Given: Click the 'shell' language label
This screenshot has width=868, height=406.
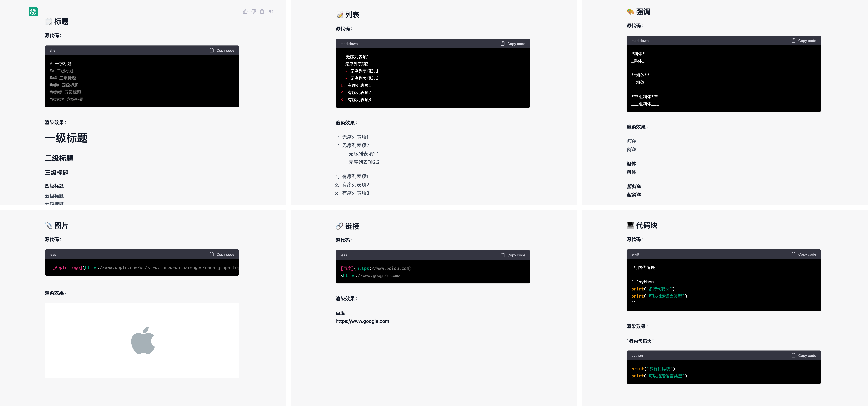Looking at the screenshot, I should pos(53,50).
